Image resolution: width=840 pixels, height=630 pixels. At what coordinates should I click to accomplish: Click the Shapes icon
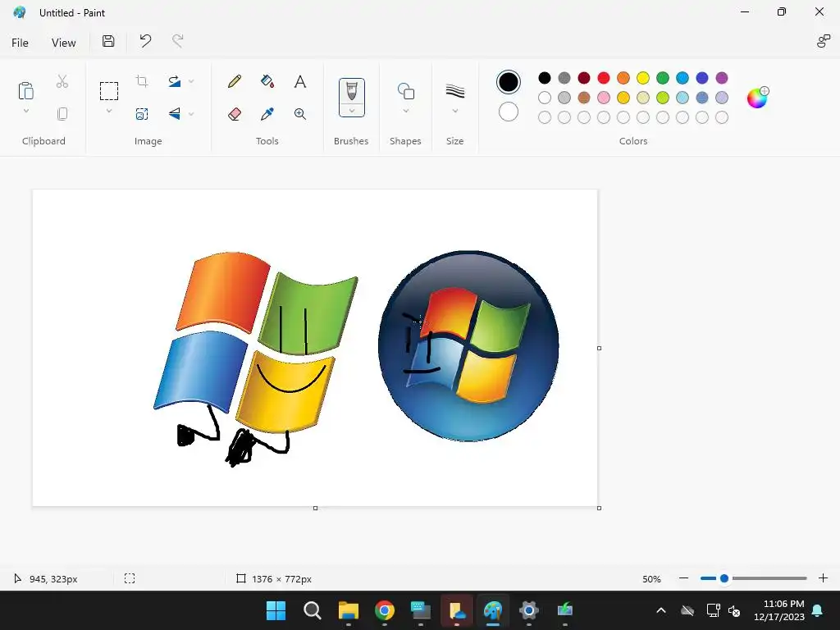pos(405,91)
